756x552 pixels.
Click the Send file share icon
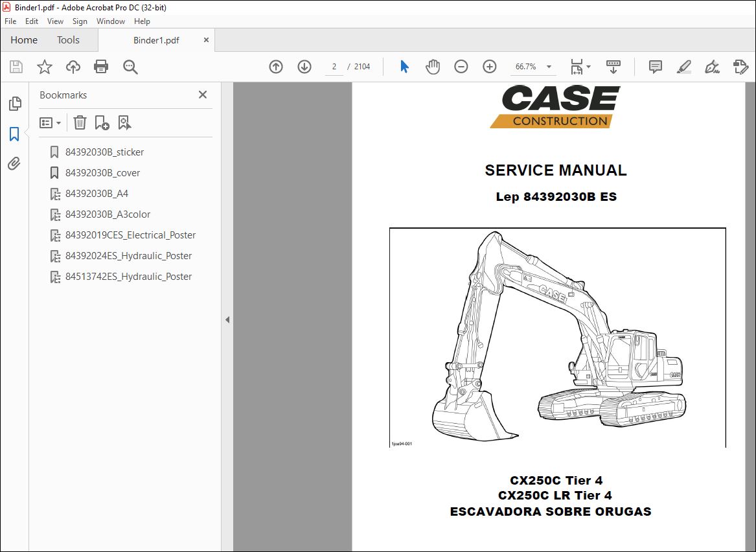[740, 67]
